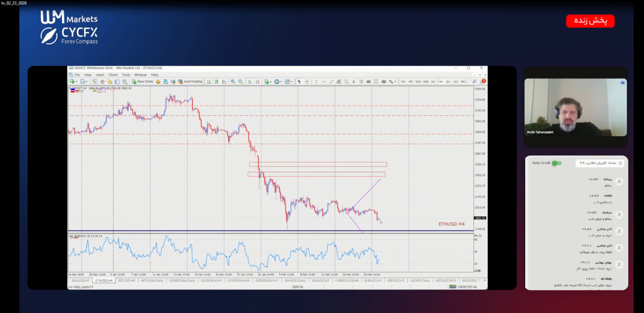Select the horizontal line drawing tool
Image resolution: width=644 pixels, height=313 pixels.
[x=324, y=82]
